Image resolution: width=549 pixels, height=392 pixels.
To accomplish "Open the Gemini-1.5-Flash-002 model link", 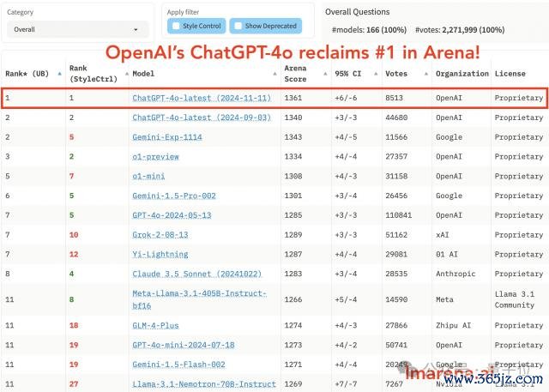I will (x=178, y=365).
